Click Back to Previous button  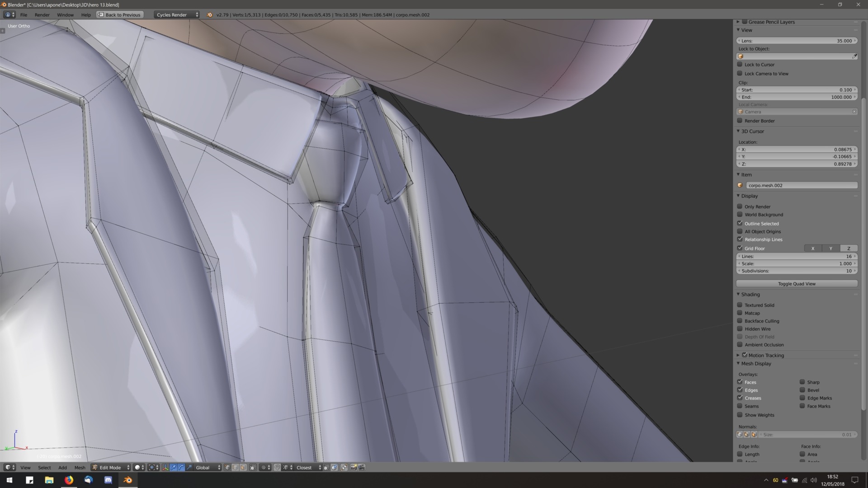pyautogui.click(x=120, y=15)
